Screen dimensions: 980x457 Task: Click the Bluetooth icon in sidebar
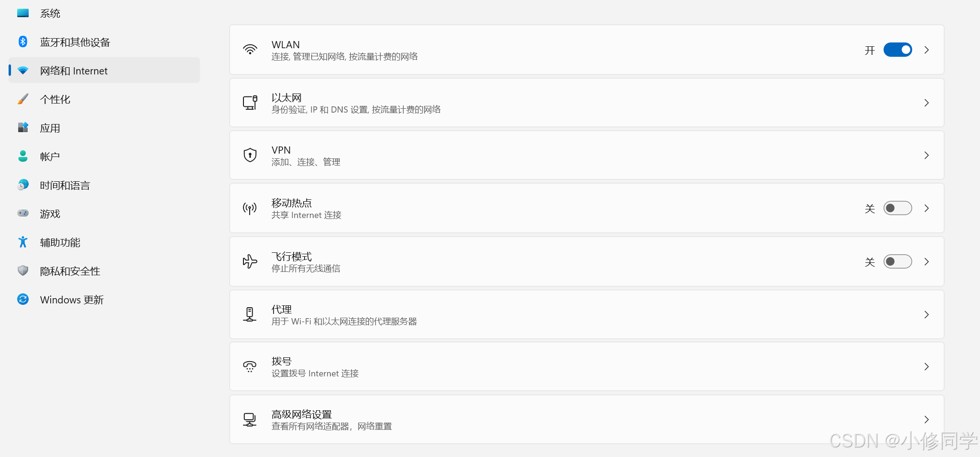coord(23,42)
